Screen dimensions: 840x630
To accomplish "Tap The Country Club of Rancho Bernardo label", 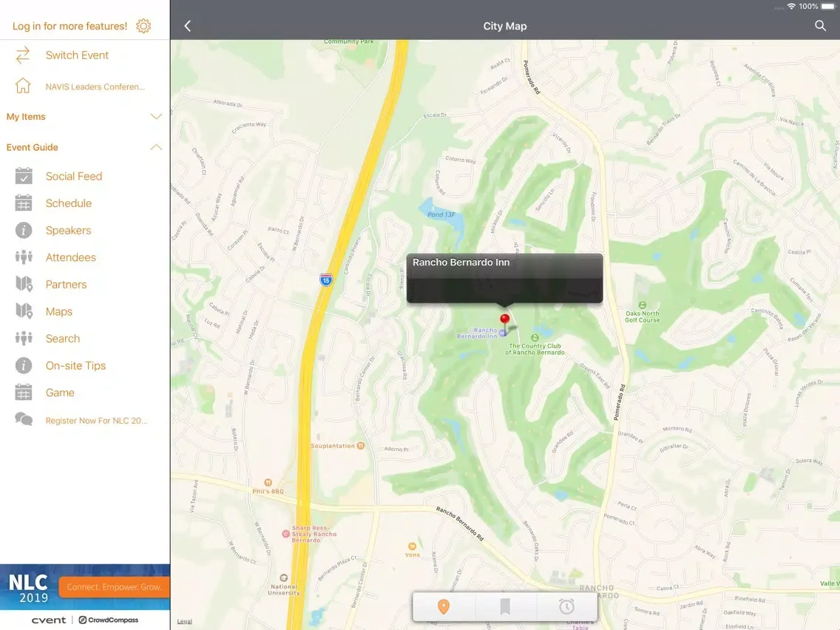I will tap(535, 349).
